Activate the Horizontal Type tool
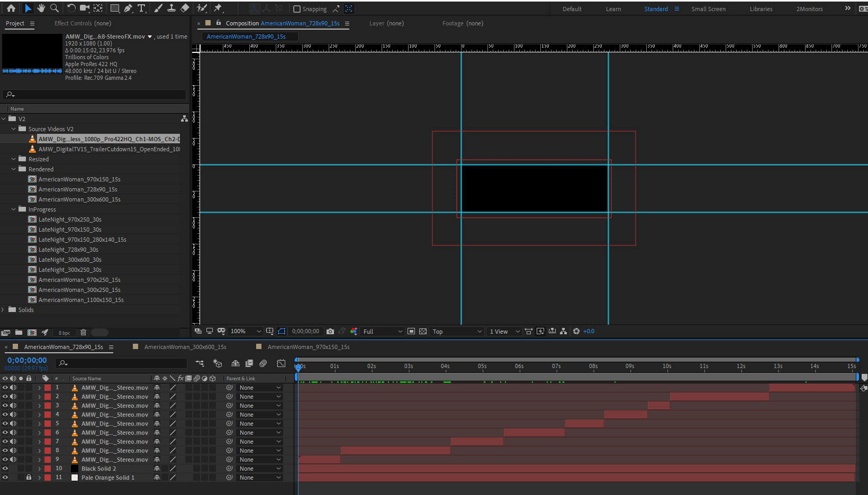Screen dimensions: 868x495 (x=141, y=8)
